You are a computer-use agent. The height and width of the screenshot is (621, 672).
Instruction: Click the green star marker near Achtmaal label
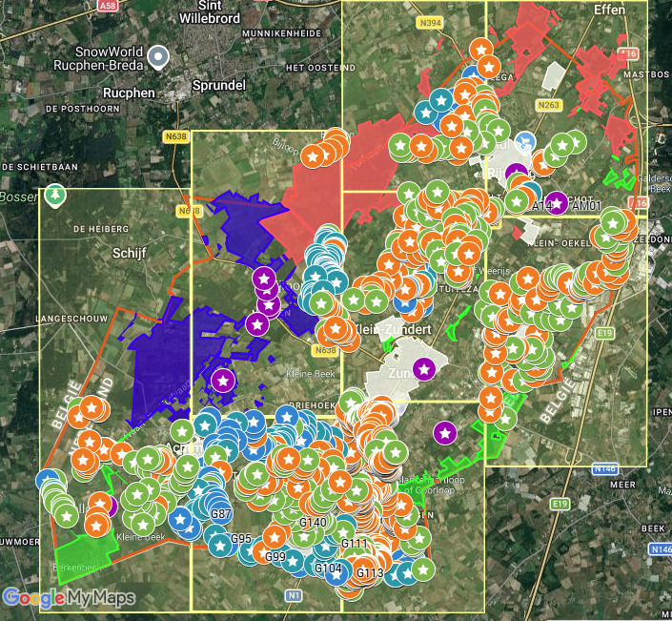[x=182, y=431]
